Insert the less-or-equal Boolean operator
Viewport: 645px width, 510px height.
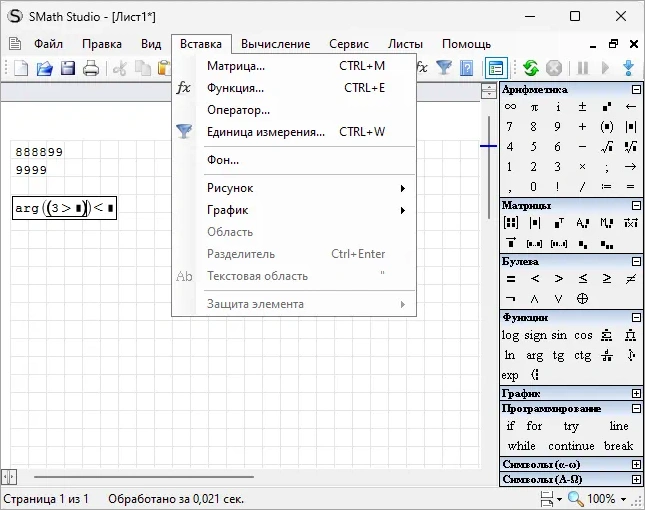pyautogui.click(x=582, y=279)
